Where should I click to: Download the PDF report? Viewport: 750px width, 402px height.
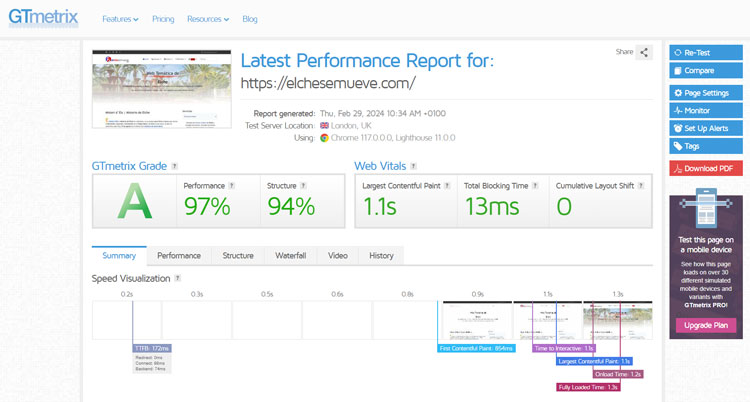706,168
